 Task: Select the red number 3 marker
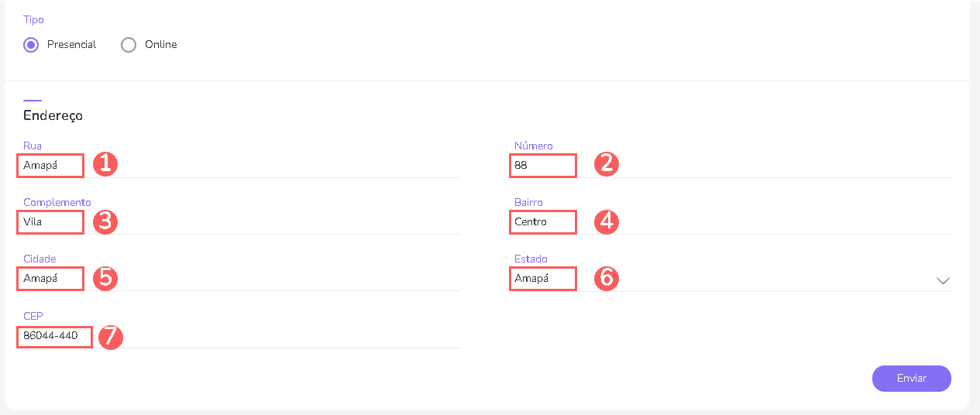pos(105,221)
